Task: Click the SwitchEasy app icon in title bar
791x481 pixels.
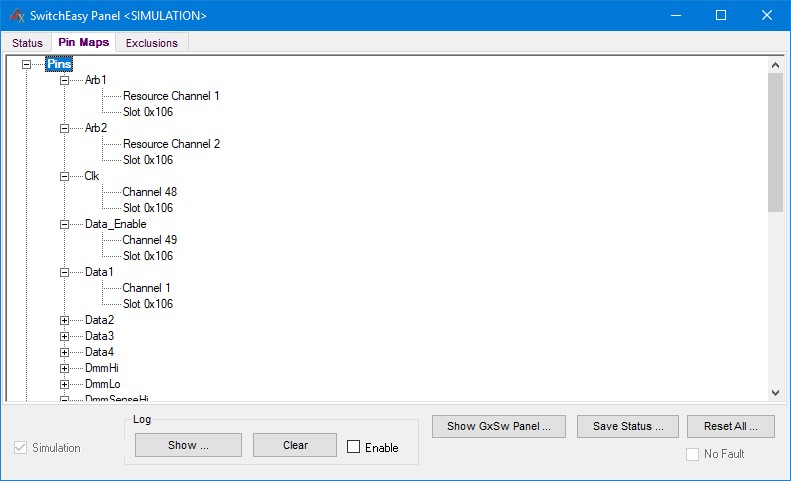Action: pos(15,16)
